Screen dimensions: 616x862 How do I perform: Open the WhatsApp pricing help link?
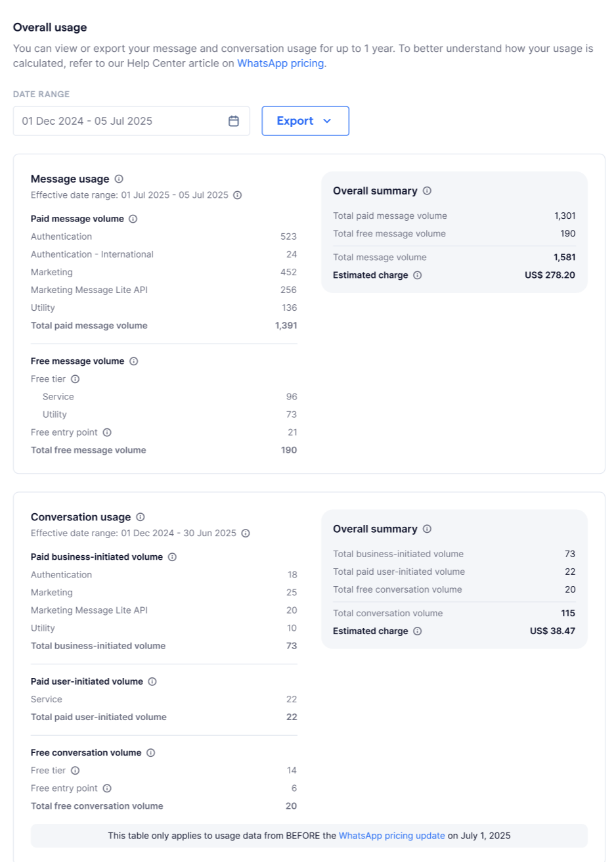(x=280, y=63)
